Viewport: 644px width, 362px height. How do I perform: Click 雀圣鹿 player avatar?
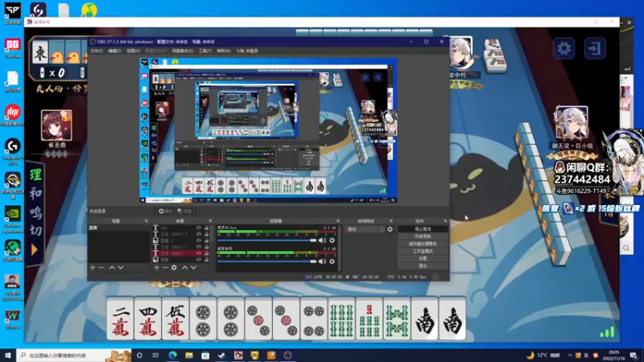click(56, 125)
